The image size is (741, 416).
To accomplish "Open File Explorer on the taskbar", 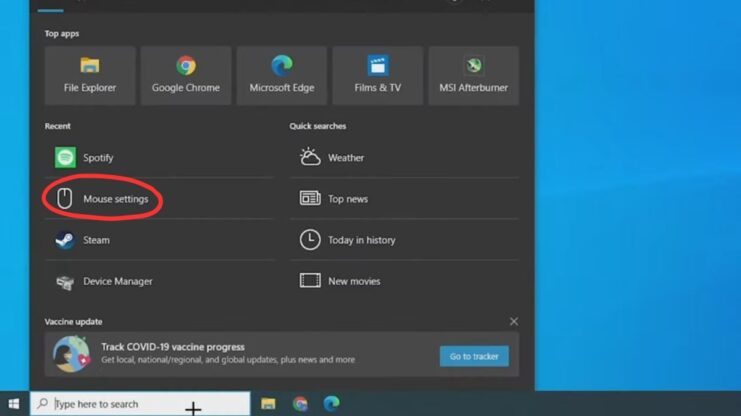I will 268,404.
